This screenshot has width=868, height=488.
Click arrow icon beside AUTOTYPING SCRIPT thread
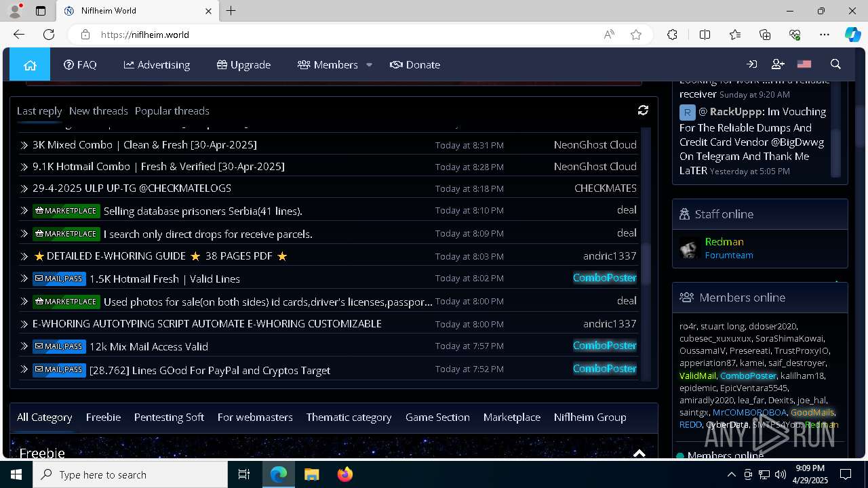pos(24,324)
